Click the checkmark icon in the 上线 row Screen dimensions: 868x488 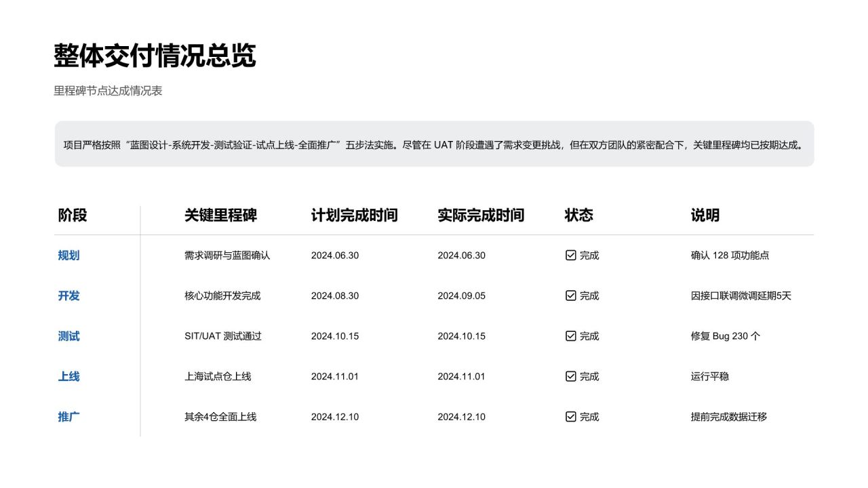[571, 376]
